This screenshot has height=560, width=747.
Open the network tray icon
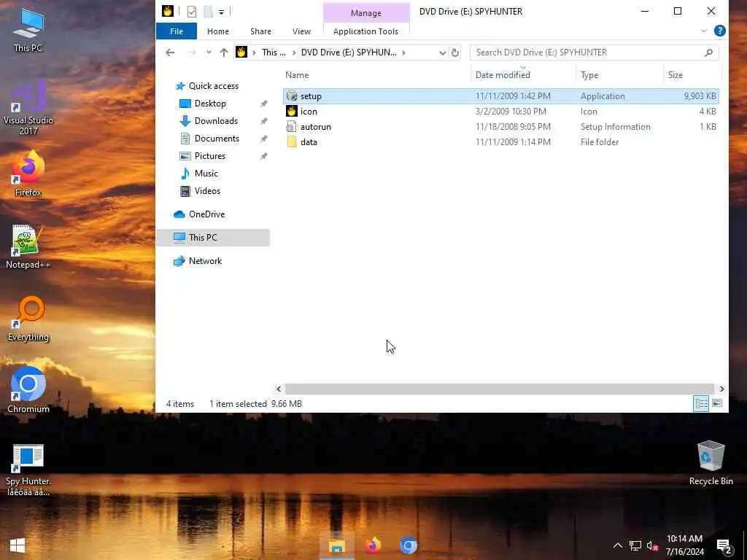pos(635,545)
